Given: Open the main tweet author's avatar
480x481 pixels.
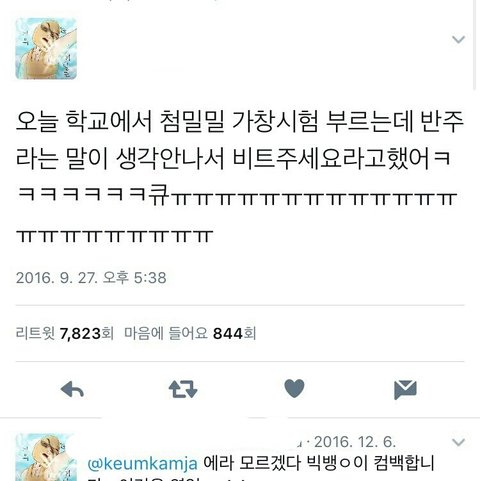Looking at the screenshot, I should (46, 49).
